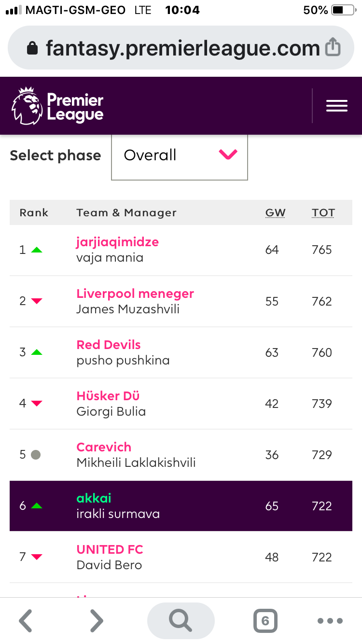Tap the padlock icon in address bar
The image size is (362, 644).
[x=32, y=48]
